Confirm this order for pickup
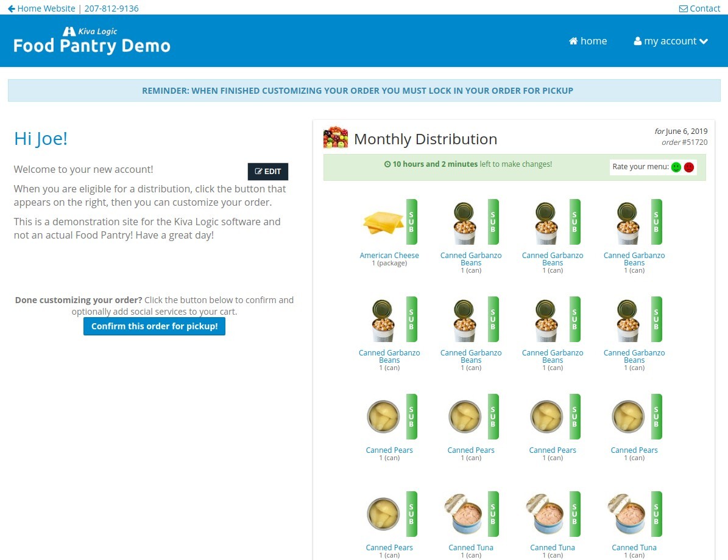Viewport: 728px width, 560px height. [154, 326]
